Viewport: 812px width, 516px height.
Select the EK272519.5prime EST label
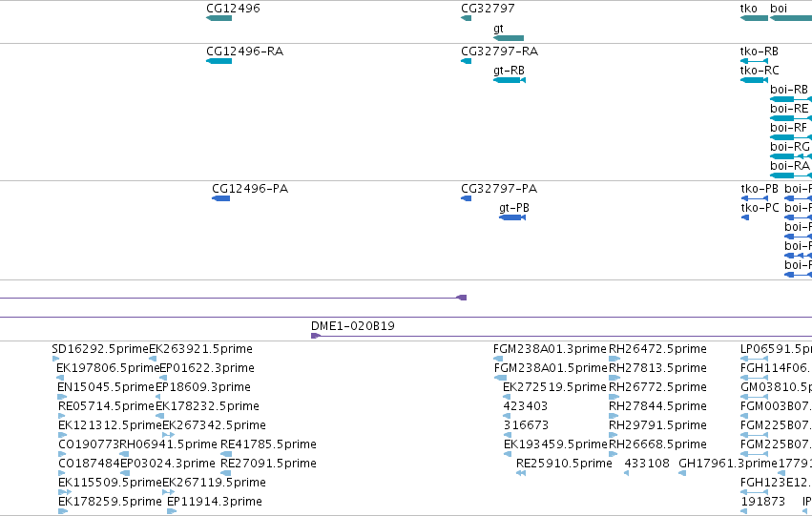click(554, 387)
